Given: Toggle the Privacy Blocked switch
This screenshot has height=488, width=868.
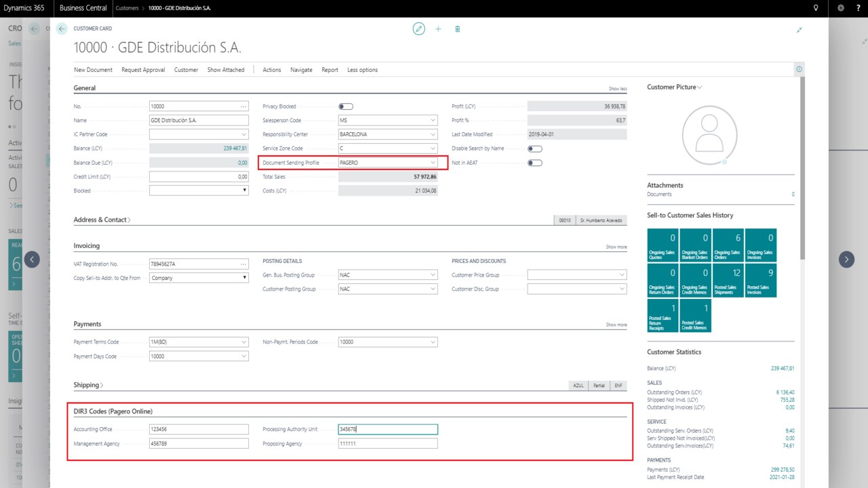Looking at the screenshot, I should point(346,106).
